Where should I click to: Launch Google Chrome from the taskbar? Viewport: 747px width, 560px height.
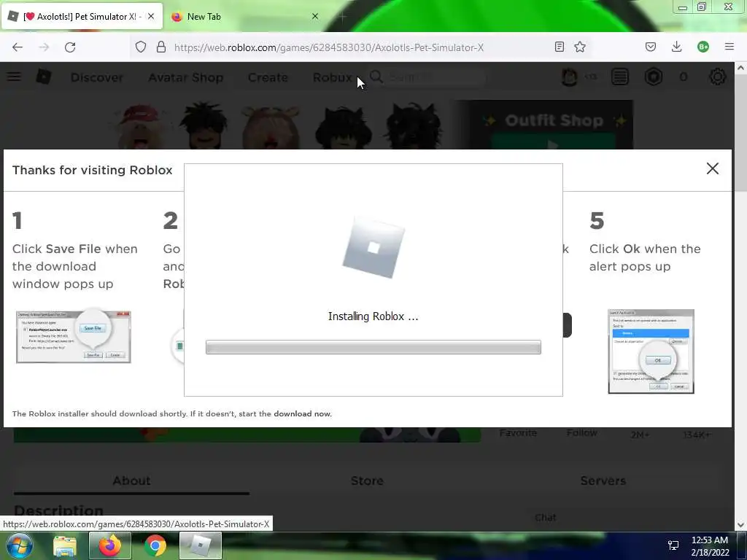point(155,545)
